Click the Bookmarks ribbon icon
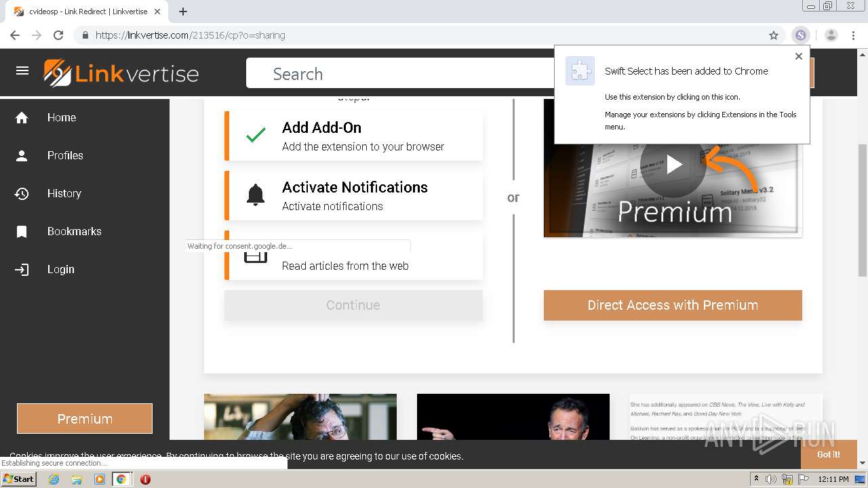868x488 pixels. [22, 232]
